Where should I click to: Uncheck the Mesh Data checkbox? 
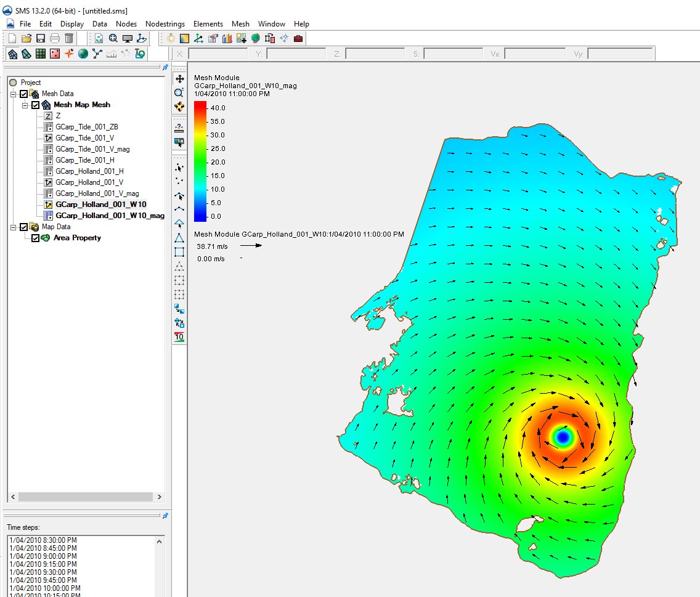coord(24,94)
